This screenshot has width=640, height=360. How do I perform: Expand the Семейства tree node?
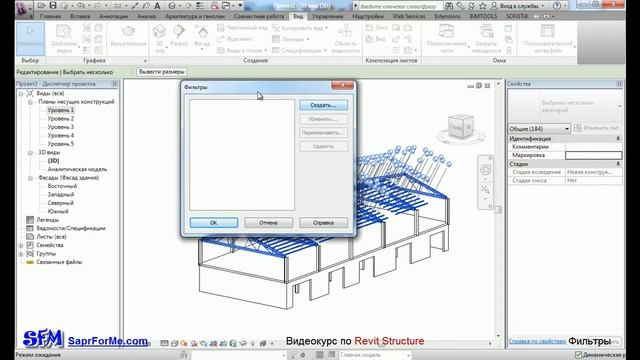(21, 245)
